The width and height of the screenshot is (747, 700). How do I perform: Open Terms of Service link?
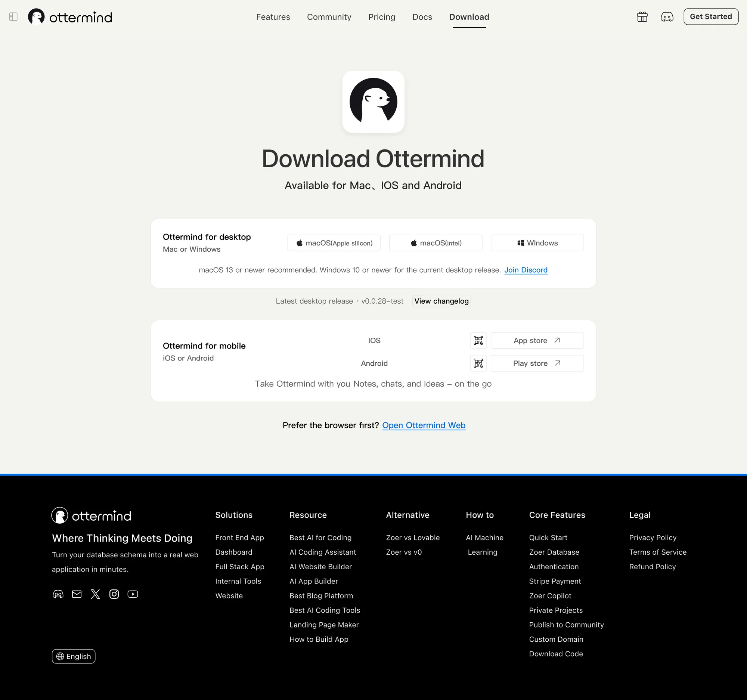click(x=658, y=552)
